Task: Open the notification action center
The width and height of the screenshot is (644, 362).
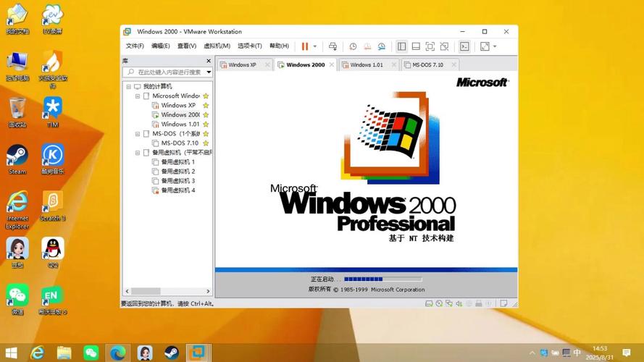Action: point(627,353)
